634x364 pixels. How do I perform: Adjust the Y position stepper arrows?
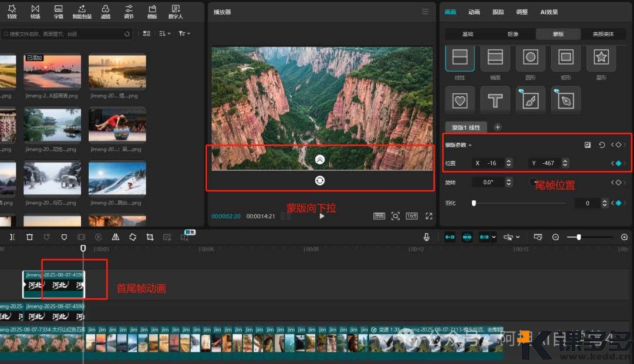point(565,163)
